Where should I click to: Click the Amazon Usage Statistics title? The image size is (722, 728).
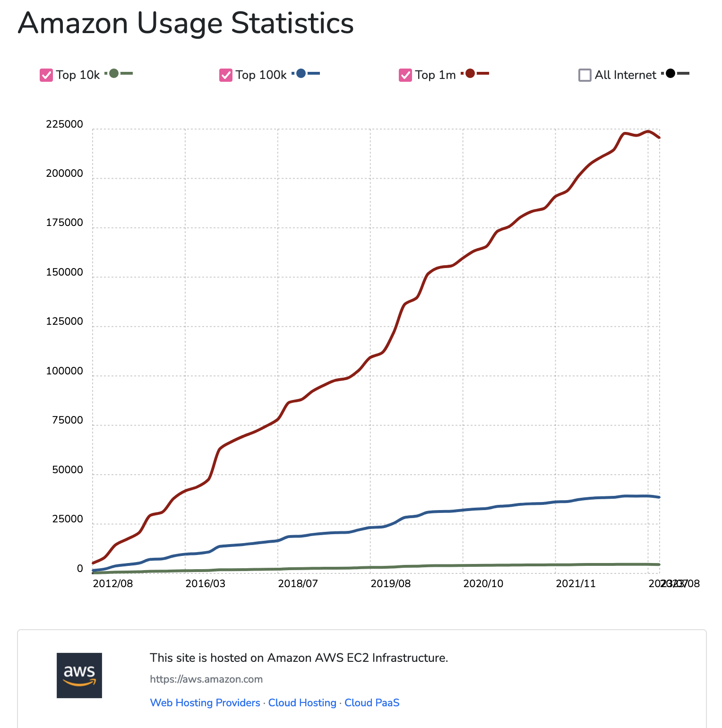185,24
